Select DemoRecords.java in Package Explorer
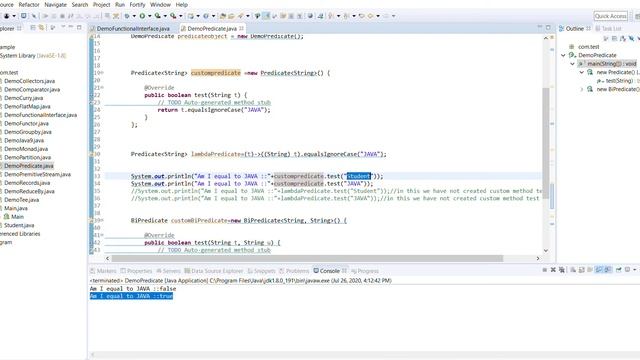 tap(27, 182)
